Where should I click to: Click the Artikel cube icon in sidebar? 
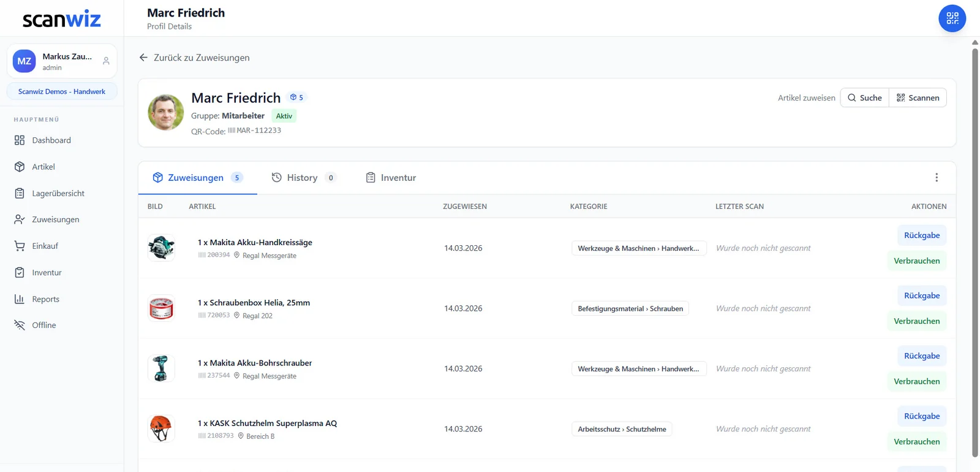point(20,167)
